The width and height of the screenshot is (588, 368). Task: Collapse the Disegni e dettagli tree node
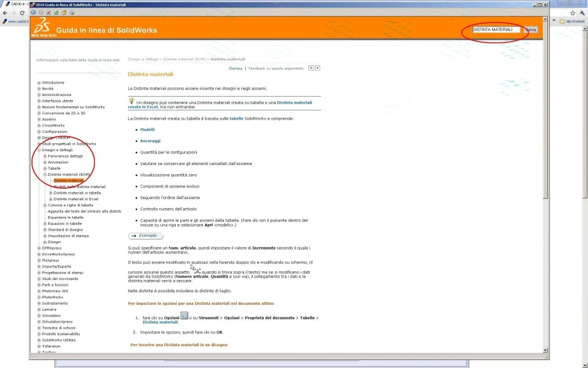pos(39,150)
